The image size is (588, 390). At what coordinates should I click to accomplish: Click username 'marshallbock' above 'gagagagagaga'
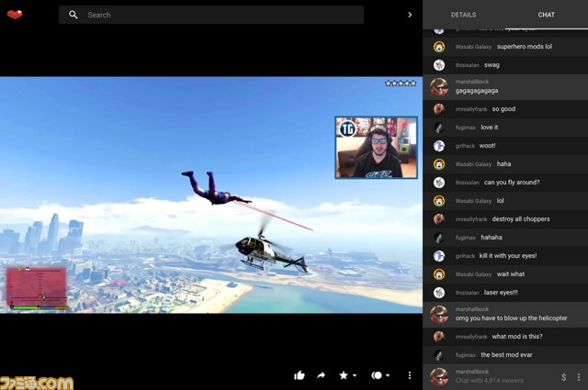click(471, 82)
